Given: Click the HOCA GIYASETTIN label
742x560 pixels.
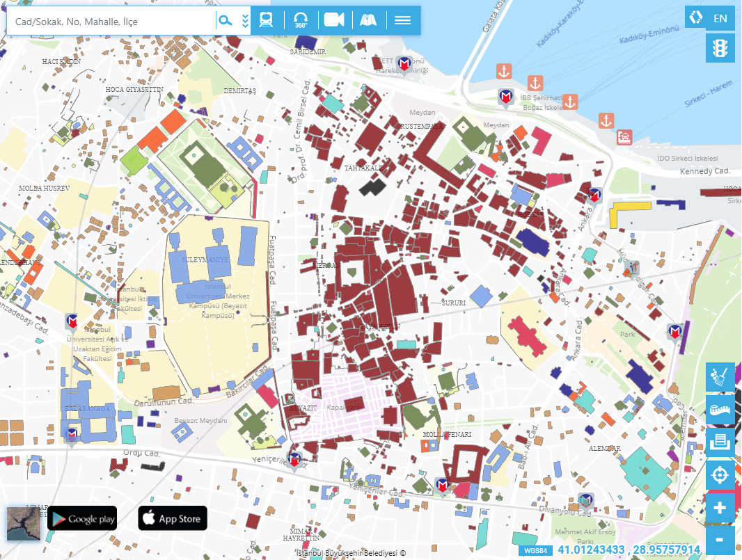Looking at the screenshot, I should (134, 90).
